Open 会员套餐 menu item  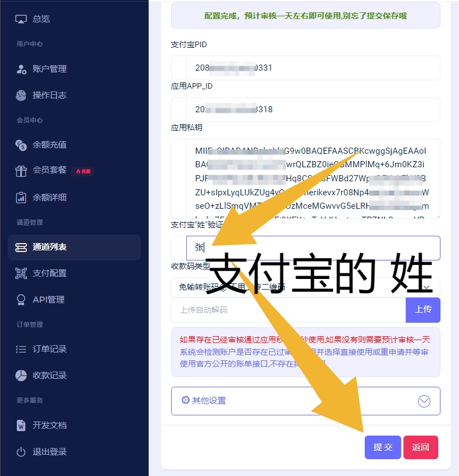(49, 170)
